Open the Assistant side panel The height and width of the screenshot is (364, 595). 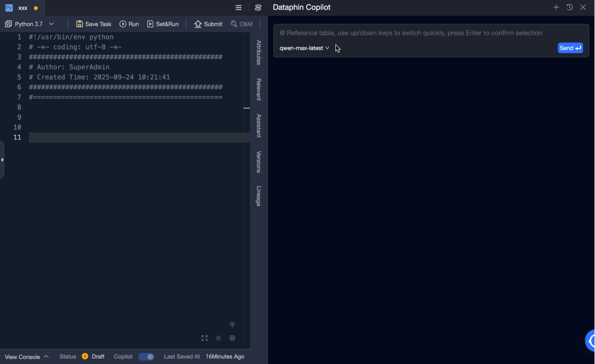coord(259,125)
